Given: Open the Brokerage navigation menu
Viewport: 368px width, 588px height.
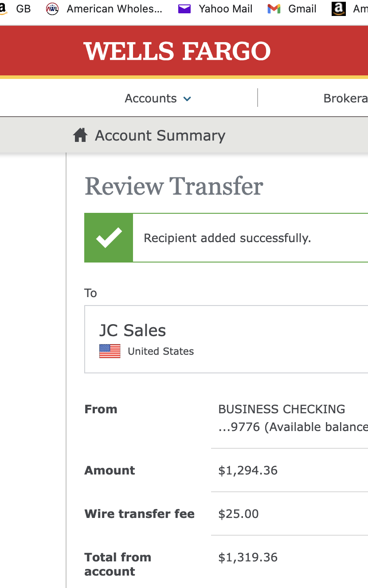Looking at the screenshot, I should [x=346, y=98].
